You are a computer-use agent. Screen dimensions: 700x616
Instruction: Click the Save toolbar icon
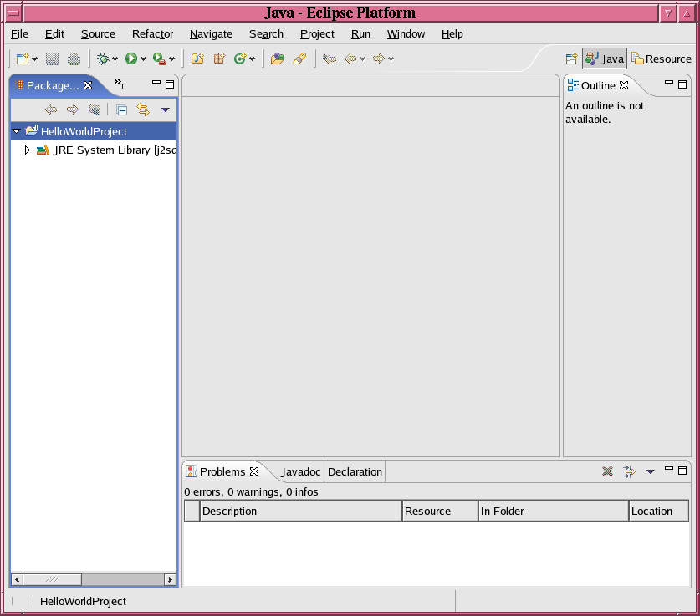tap(52, 59)
